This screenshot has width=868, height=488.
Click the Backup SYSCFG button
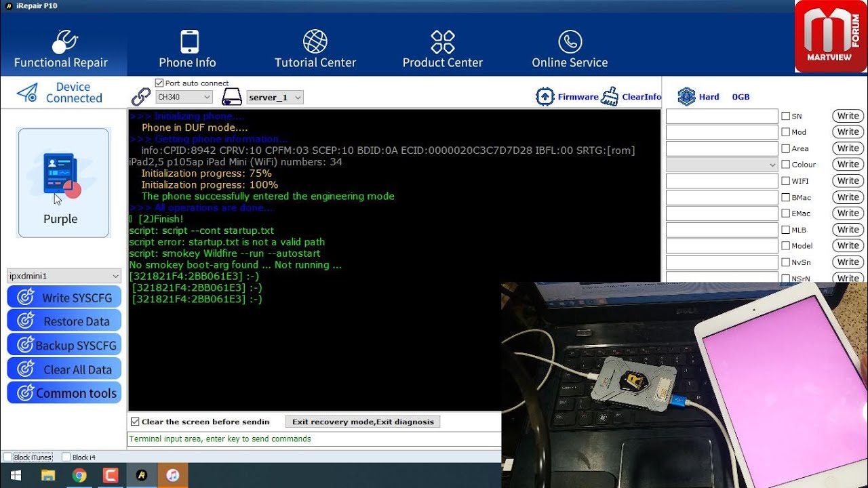coord(64,345)
